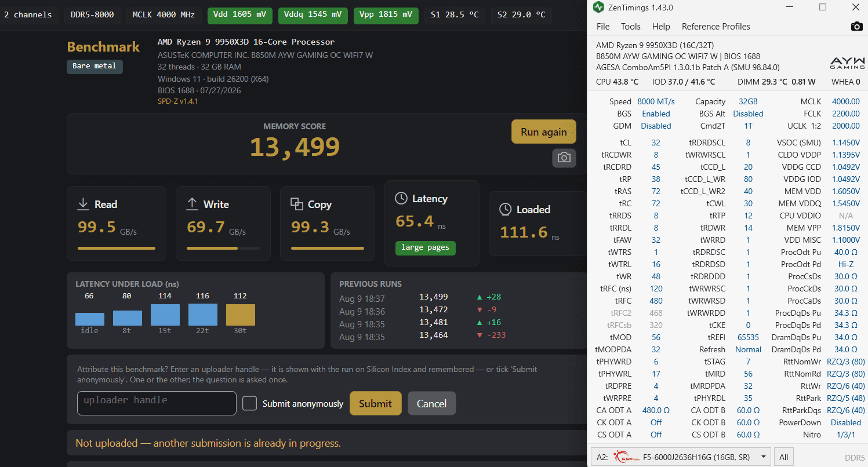Viewport: 868px width, 467px height.
Task: Click the clock icon beside Latency
Action: [401, 199]
